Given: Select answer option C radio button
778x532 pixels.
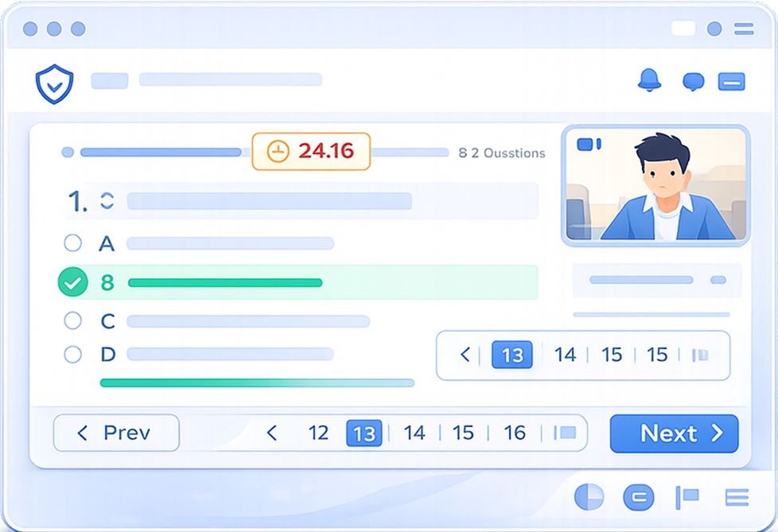Looking at the screenshot, I should click(73, 320).
